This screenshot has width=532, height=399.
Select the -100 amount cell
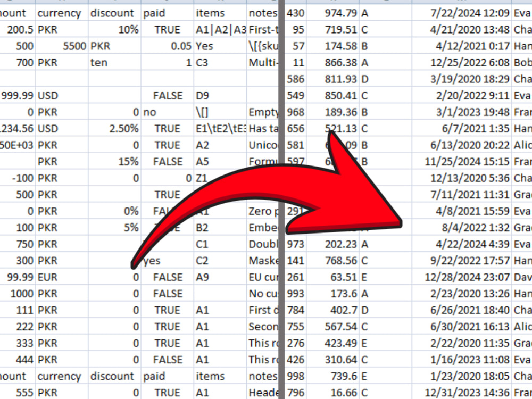coord(18,178)
